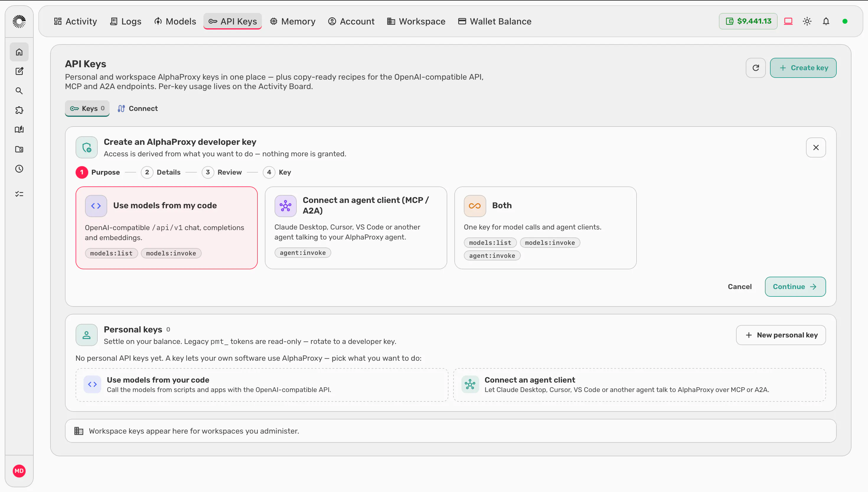Click the MD user avatar
This screenshot has height=492, width=868.
click(19, 471)
